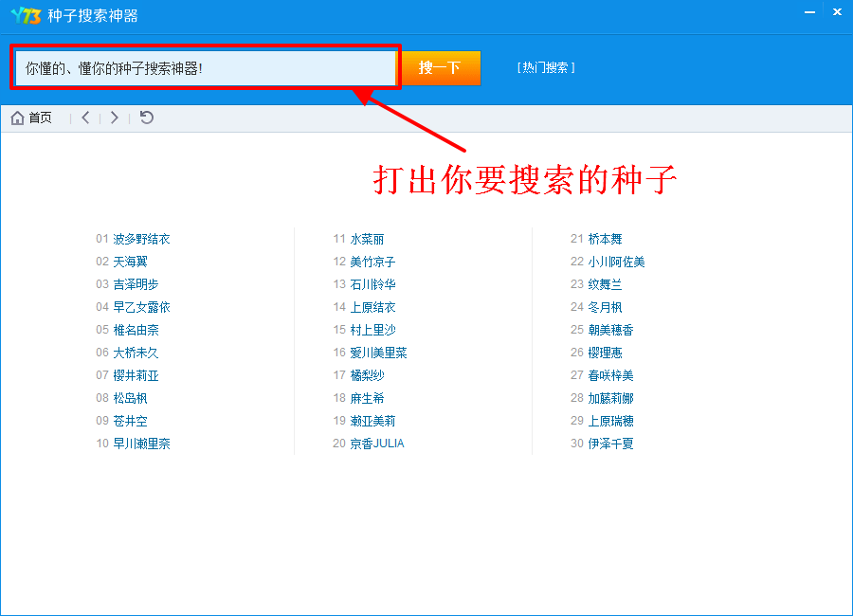Focus the search keyword input box
The width and height of the screenshot is (853, 616).
pos(205,68)
